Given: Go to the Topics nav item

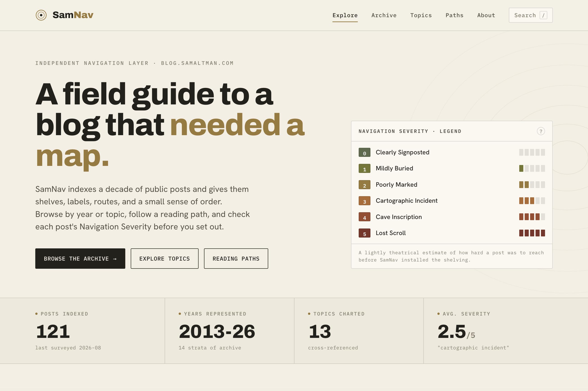Looking at the screenshot, I should (421, 15).
